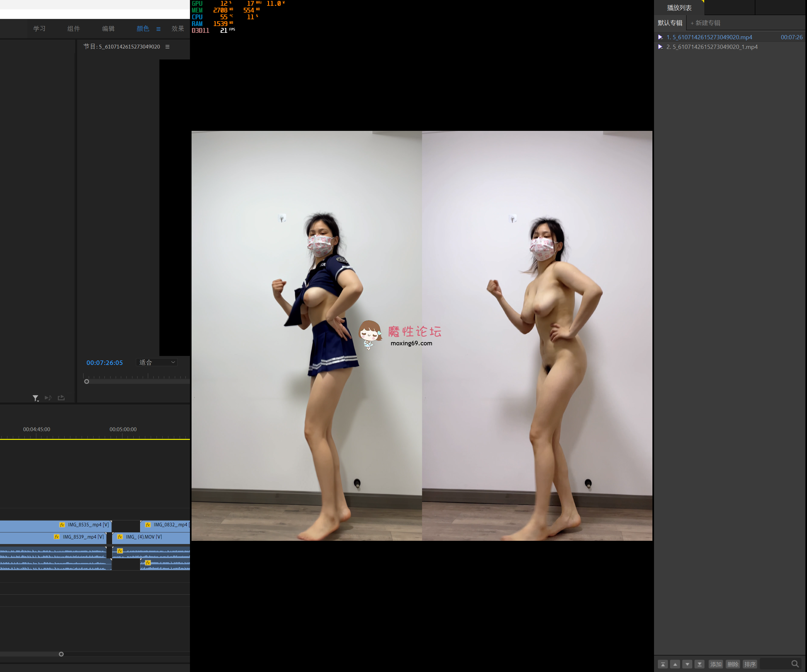807x672 pixels.
Task: Click 新建专辑 to create an album
Action: (x=705, y=23)
